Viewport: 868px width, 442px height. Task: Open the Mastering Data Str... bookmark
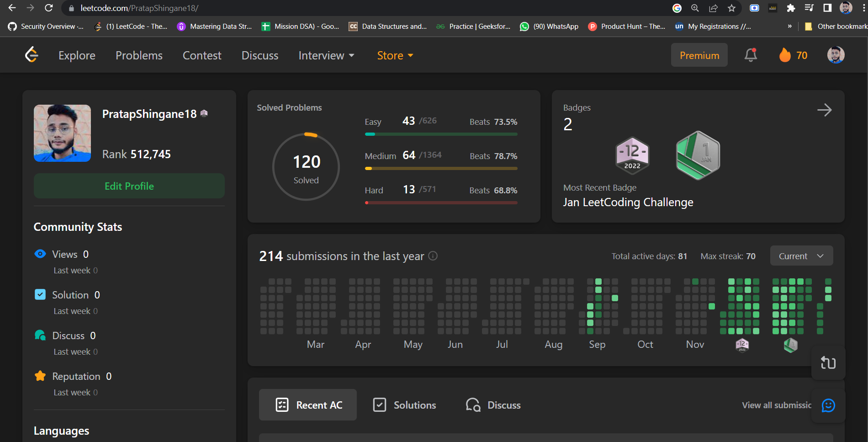215,26
